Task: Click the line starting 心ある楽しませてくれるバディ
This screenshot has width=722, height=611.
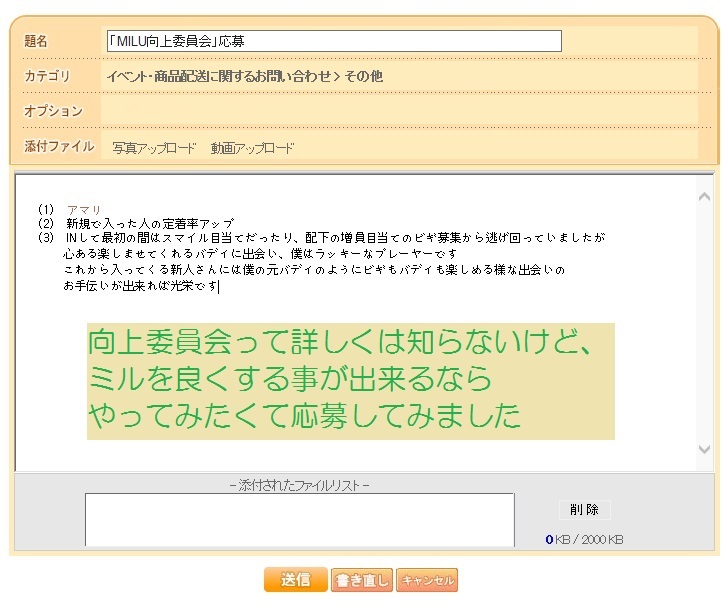Action: pos(260,254)
